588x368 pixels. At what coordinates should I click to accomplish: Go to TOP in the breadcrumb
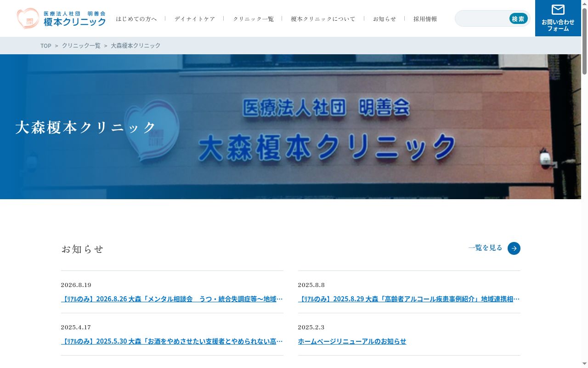46,46
